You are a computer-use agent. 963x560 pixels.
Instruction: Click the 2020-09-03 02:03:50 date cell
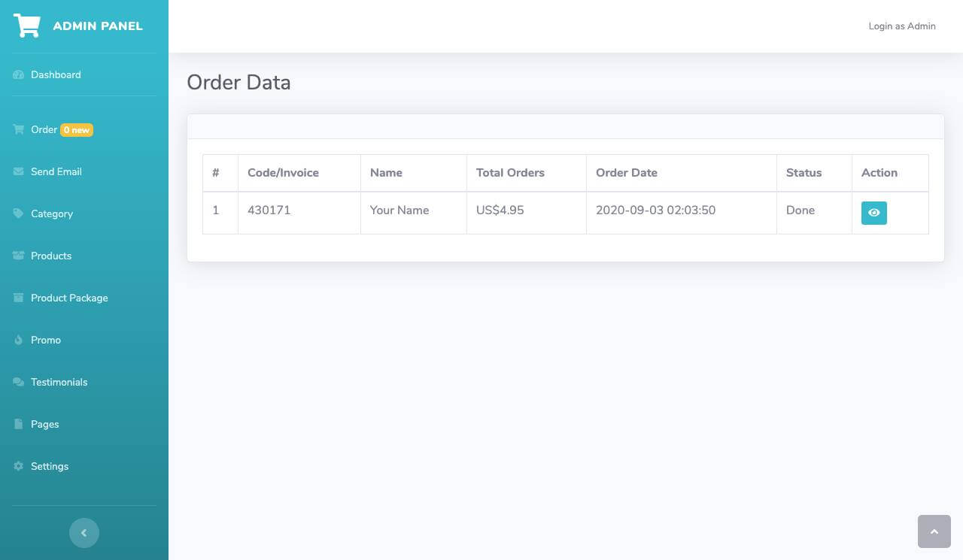tap(682, 213)
